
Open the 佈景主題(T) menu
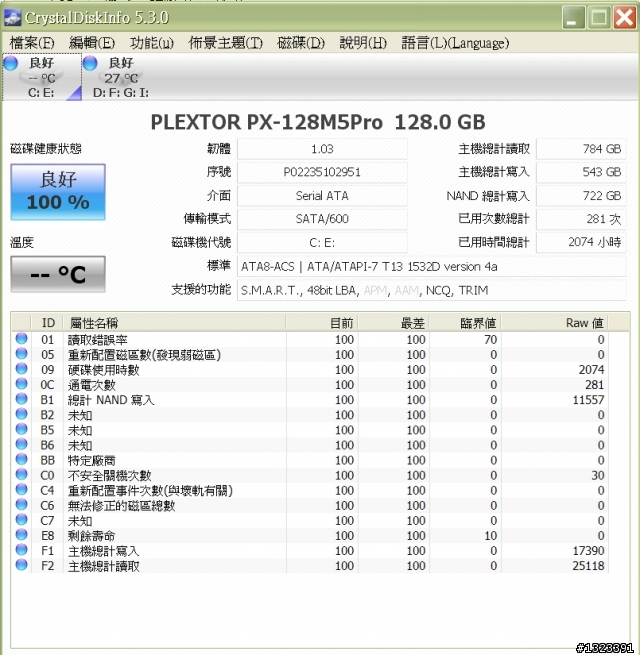click(225, 43)
